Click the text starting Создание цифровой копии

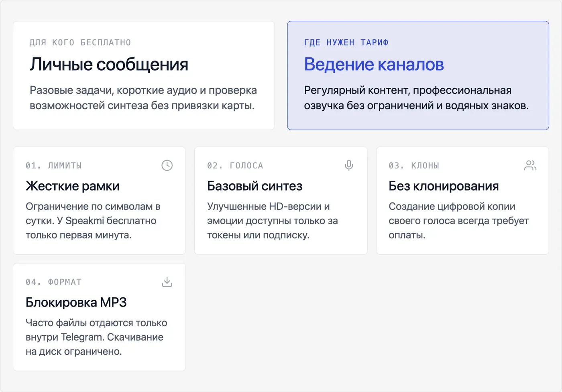pos(458,221)
